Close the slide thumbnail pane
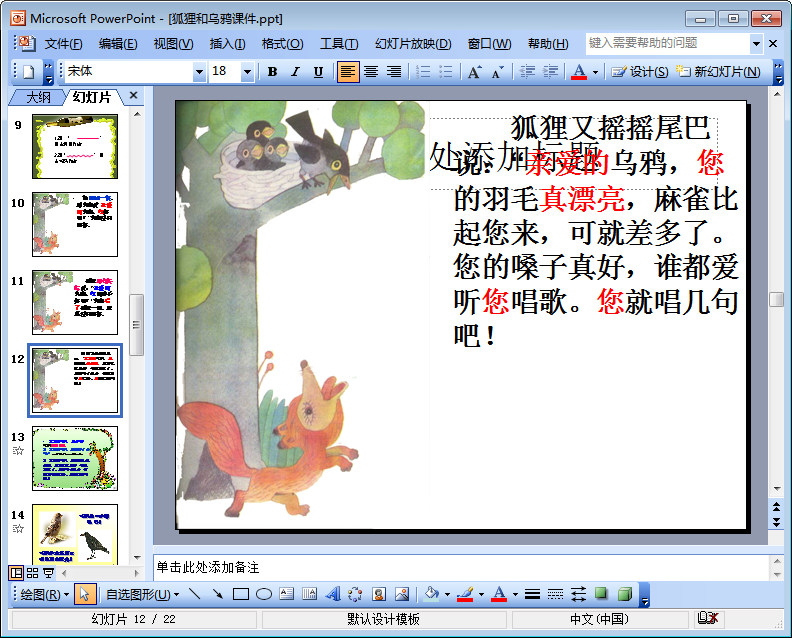 [x=133, y=95]
